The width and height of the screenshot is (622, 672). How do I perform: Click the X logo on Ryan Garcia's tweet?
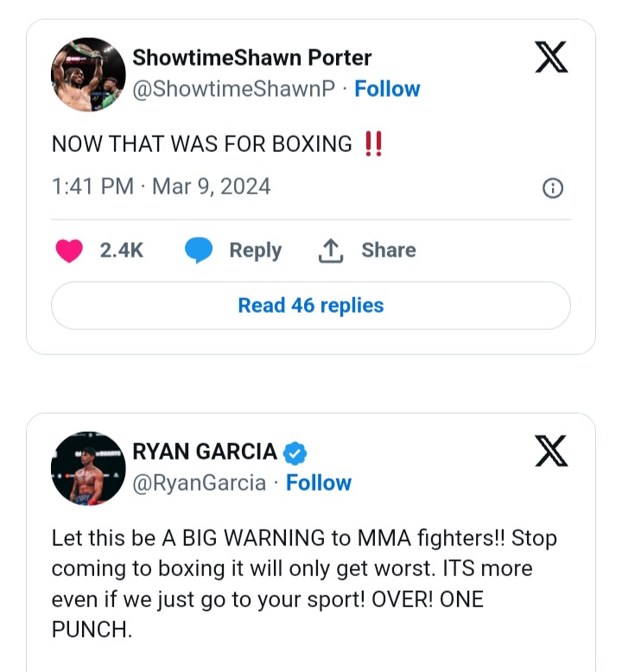(551, 451)
